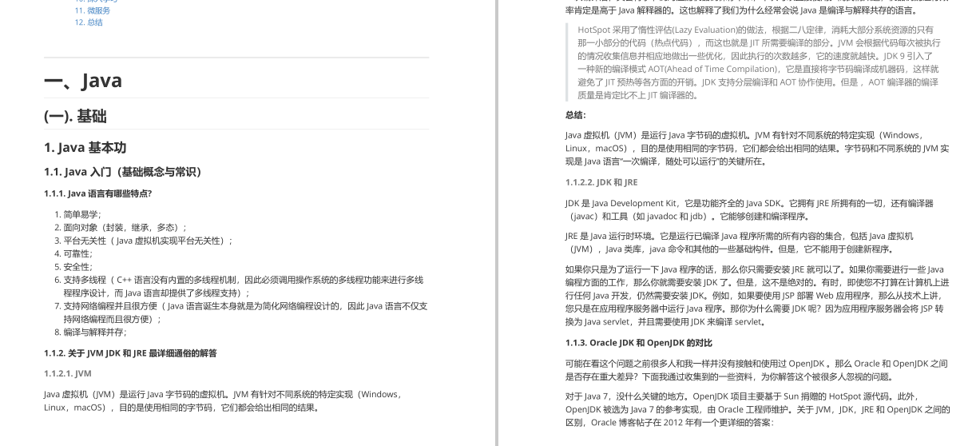
Task: Open the '11. 微服务' table of contents link
Action: [93, 11]
